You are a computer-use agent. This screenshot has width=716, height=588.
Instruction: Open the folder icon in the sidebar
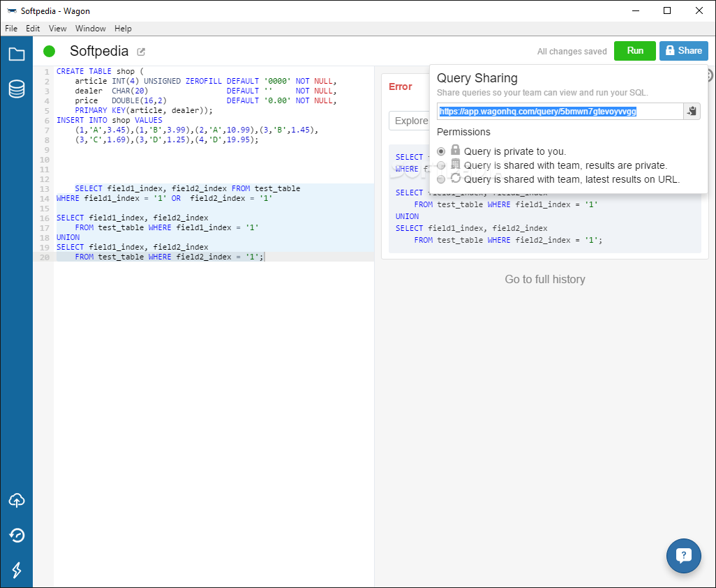click(17, 54)
